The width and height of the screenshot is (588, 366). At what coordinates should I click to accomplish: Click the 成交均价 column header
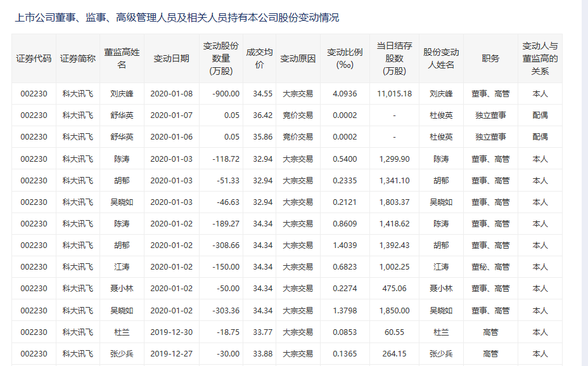259,58
